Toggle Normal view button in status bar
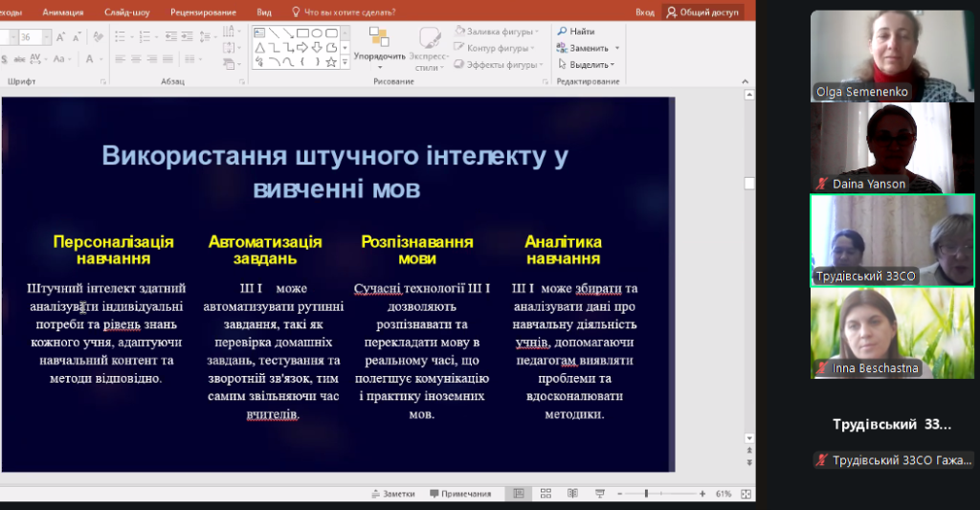This screenshot has width=980, height=510. coord(519,494)
